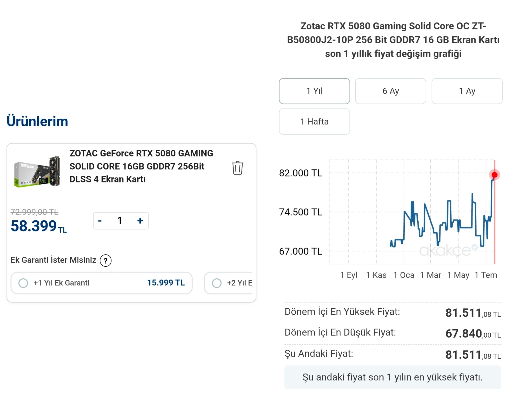Screen dimensions: 525x420
Task: Click the 1 Tem date label
Action: pyautogui.click(x=486, y=275)
